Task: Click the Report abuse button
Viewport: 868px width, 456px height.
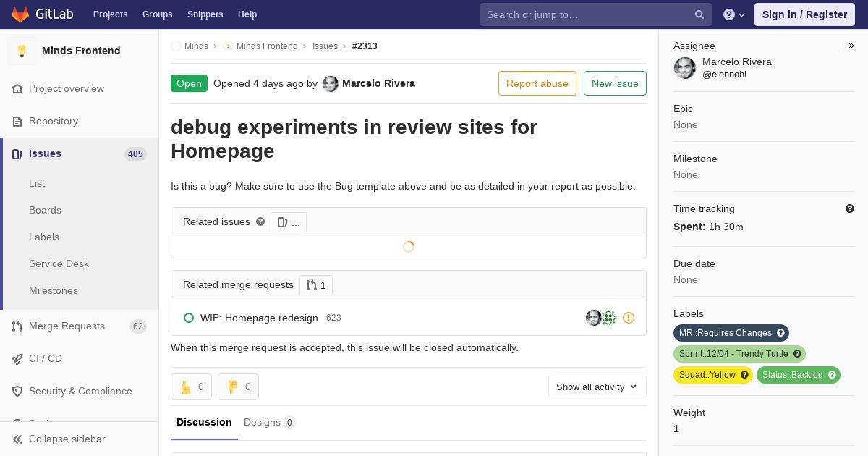Action: pos(537,83)
